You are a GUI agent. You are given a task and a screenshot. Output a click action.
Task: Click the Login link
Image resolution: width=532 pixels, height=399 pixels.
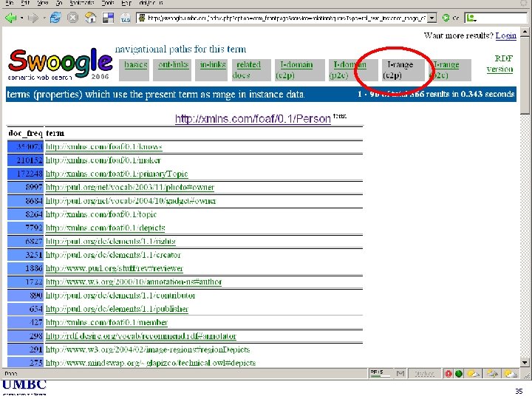(505, 35)
